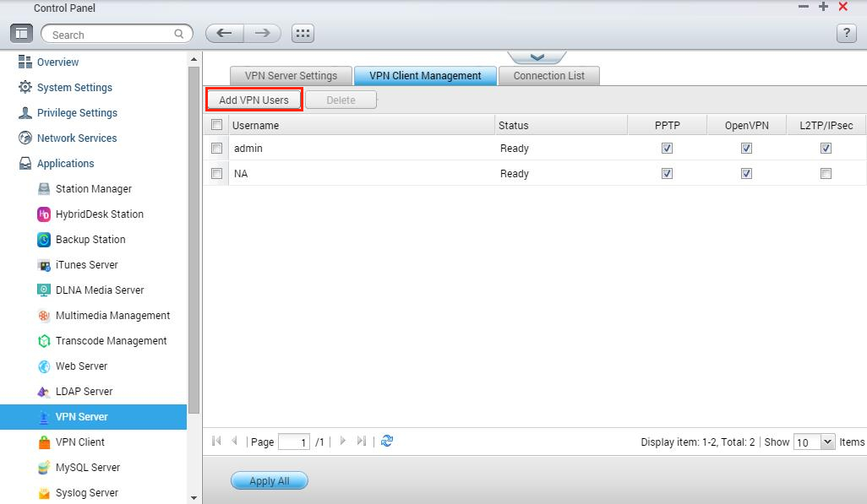
Task: Click the help question mark icon
Action: click(846, 34)
